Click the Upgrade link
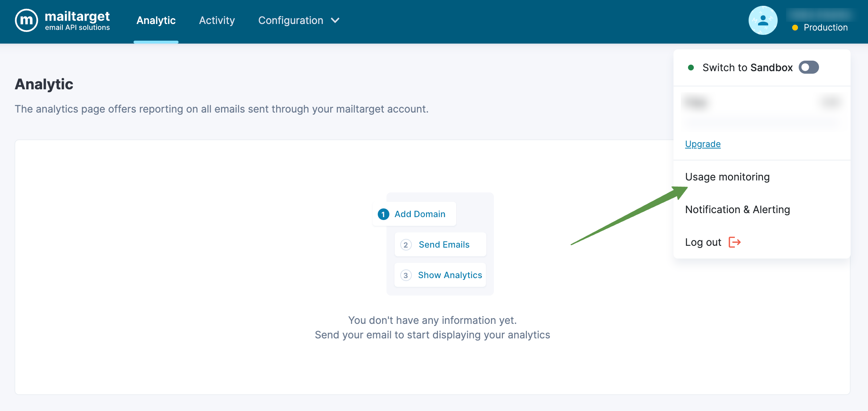The width and height of the screenshot is (868, 411). [x=703, y=144]
